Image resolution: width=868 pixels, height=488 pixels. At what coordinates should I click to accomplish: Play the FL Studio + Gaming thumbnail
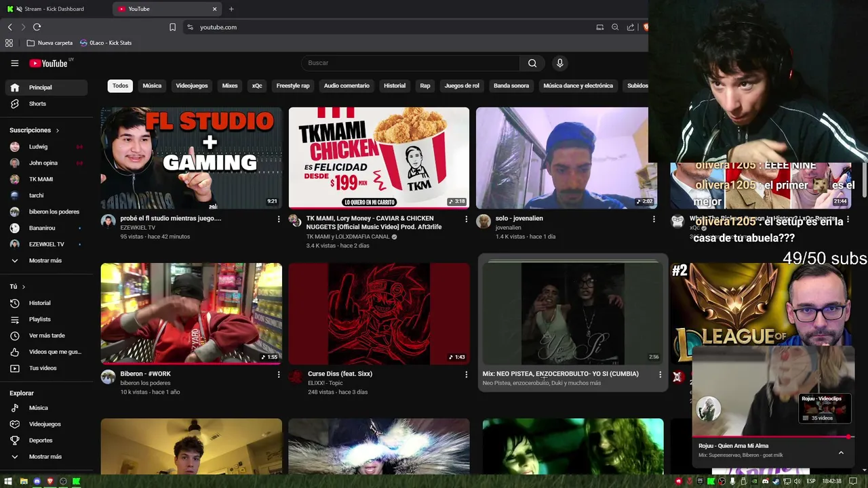[191, 158]
